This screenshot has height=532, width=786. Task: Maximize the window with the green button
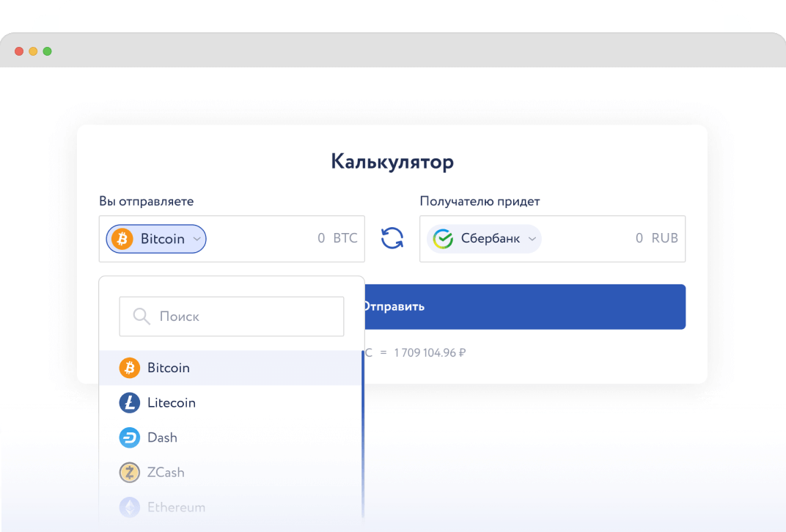pos(47,51)
